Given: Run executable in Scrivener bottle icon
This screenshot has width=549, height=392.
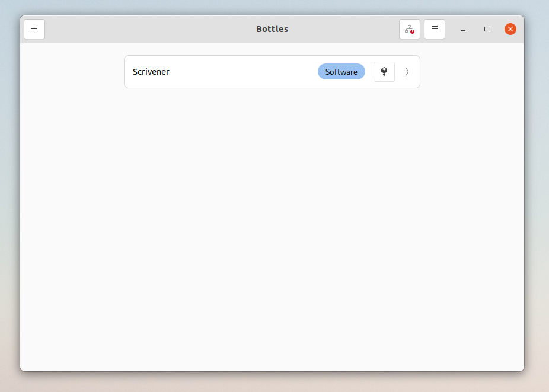Looking at the screenshot, I should point(384,72).
